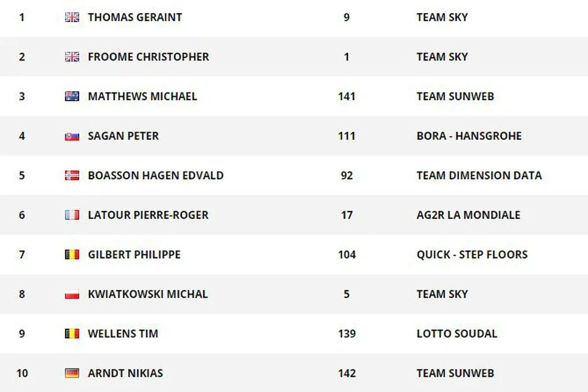Click the French flag beside Latour Pierre-Roger
The width and height of the screenshot is (588, 392).
coord(72,215)
